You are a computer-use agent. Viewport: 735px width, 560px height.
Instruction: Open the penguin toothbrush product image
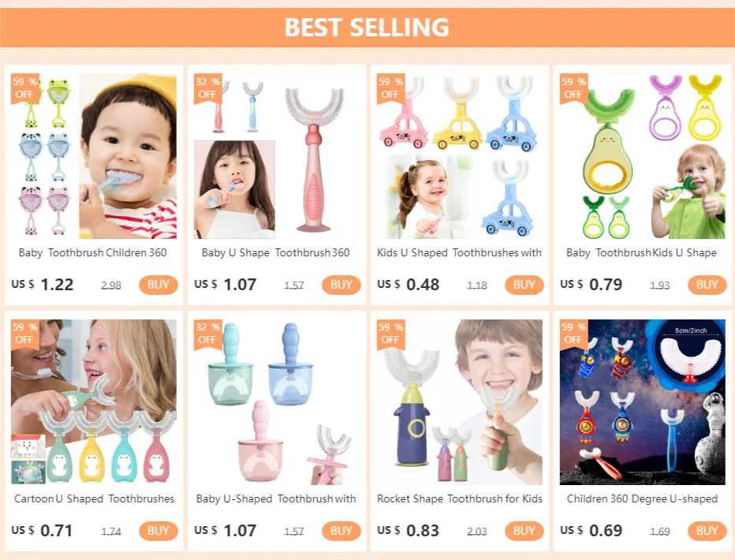pos(94,402)
